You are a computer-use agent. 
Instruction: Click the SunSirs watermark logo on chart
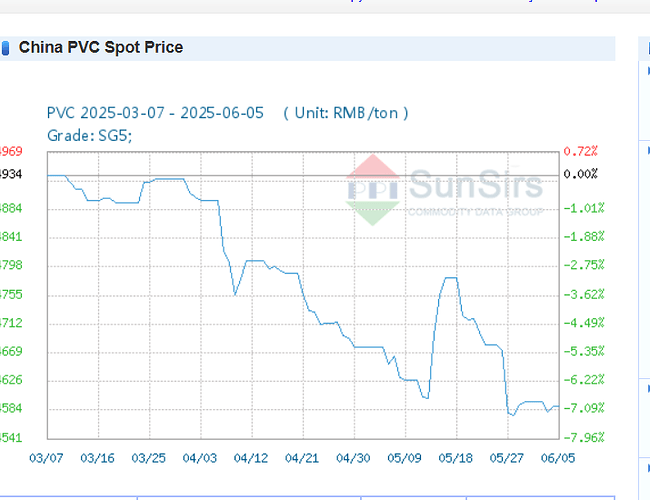pyautogui.click(x=445, y=188)
